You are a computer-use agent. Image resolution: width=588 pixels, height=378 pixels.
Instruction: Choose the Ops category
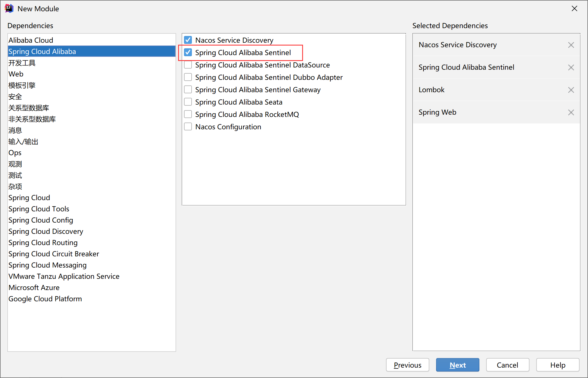point(91,153)
